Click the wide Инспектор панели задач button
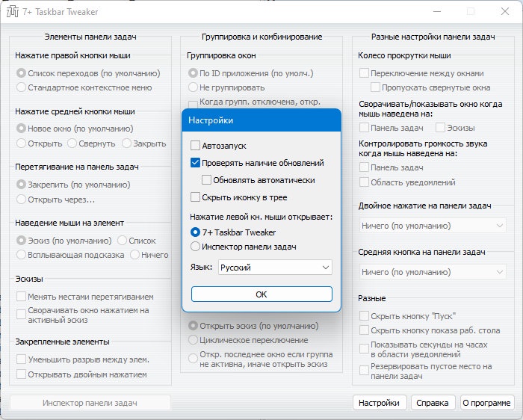The width and height of the screenshot is (523, 420). click(90, 403)
